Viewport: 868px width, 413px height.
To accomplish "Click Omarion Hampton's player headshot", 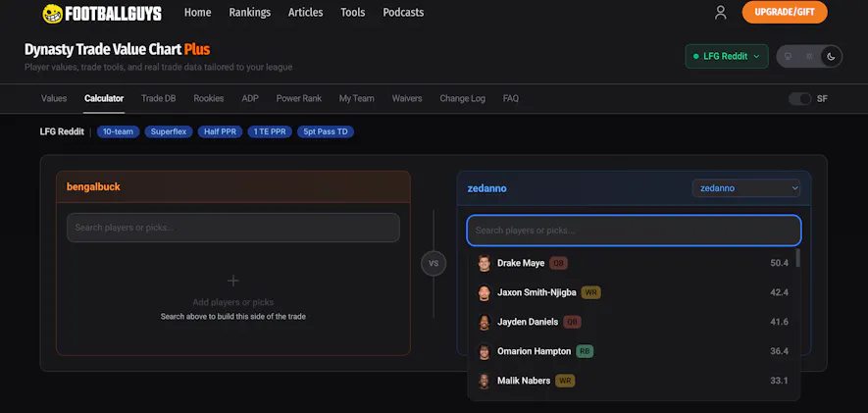I will tap(485, 351).
